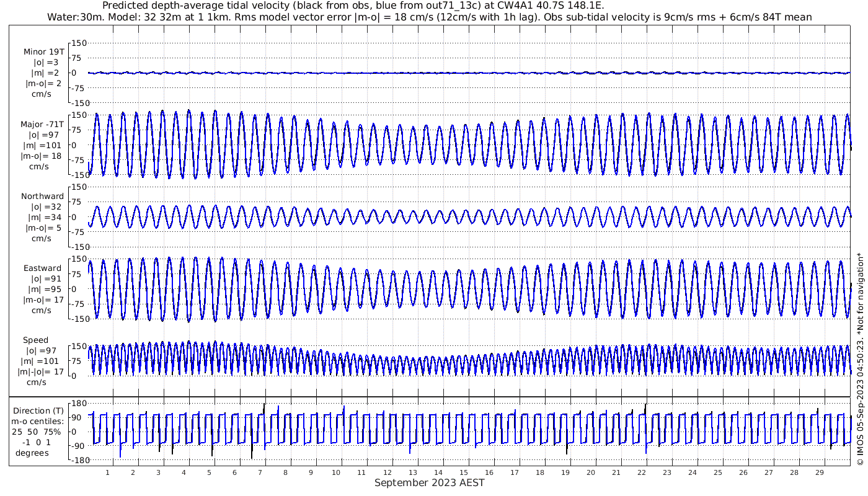Screen dimensions: 868x496
Task: Click the date tick label '15'
Action: [463, 472]
